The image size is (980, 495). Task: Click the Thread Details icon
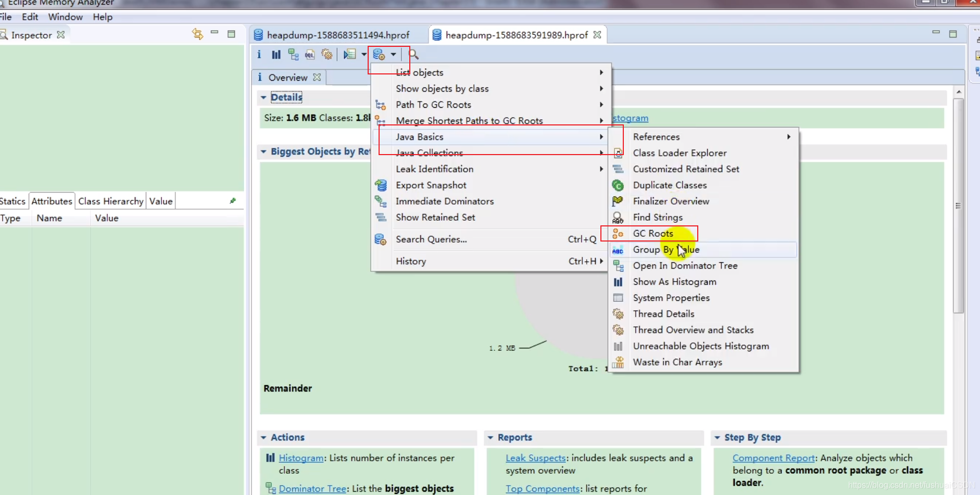618,314
